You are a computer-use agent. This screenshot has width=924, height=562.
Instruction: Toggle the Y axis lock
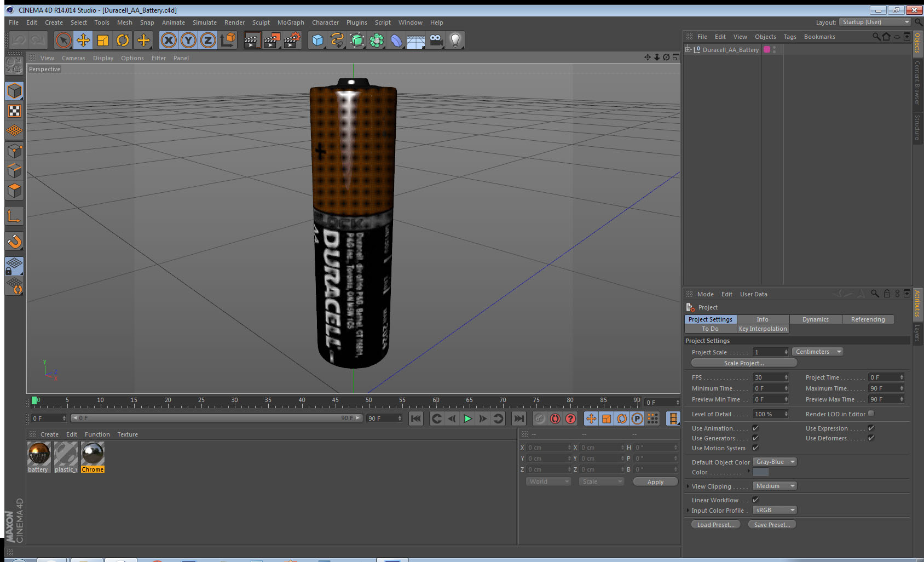pyautogui.click(x=188, y=40)
